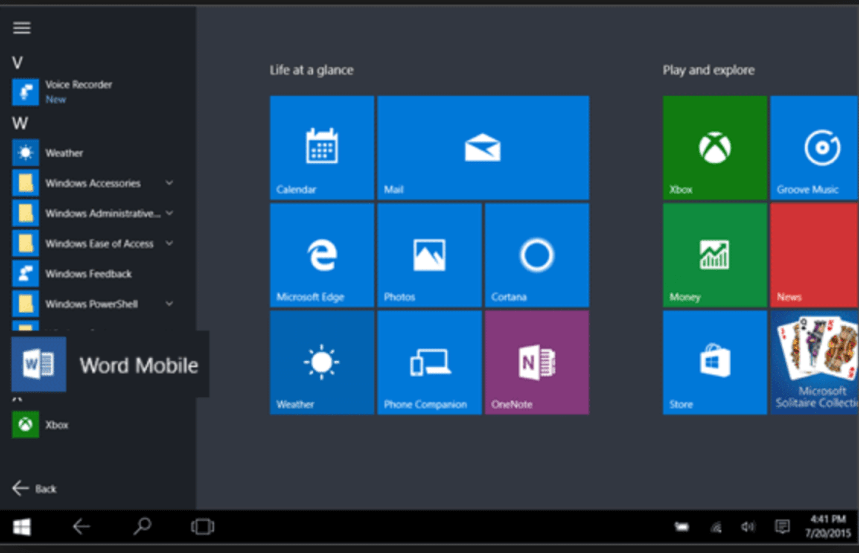Click the Back button in Start menu
This screenshot has height=553, width=859.
click(x=34, y=489)
